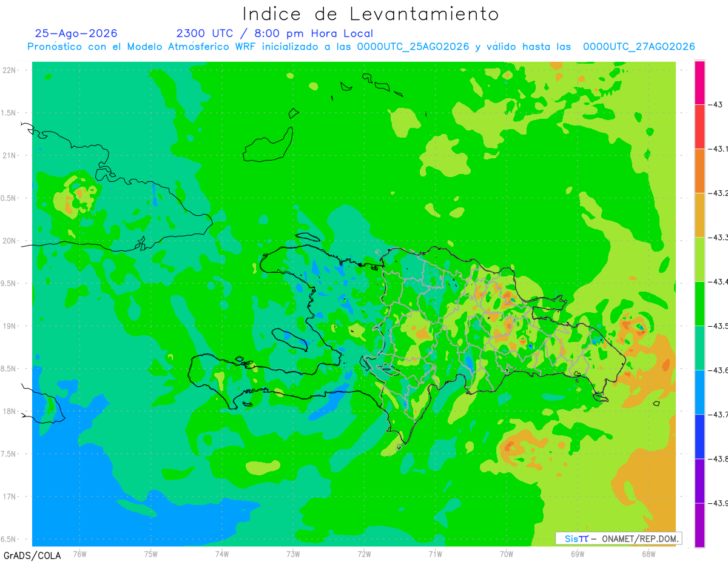Select the dark blue swatch between -43.7 and -43.8

click(699, 437)
